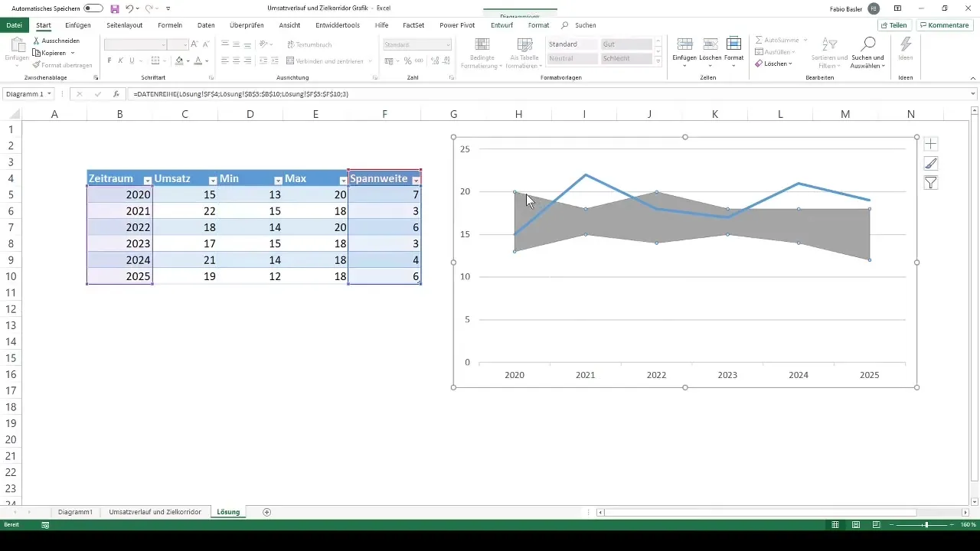The width and height of the screenshot is (980, 551).
Task: Select the Lösung sheet tab
Action: pyautogui.click(x=228, y=512)
